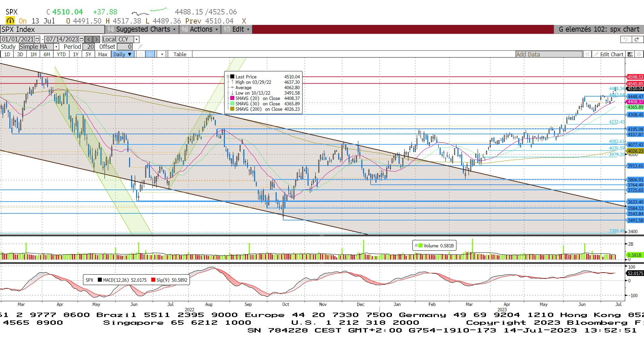Select the YTD range tab

pyautogui.click(x=61, y=54)
